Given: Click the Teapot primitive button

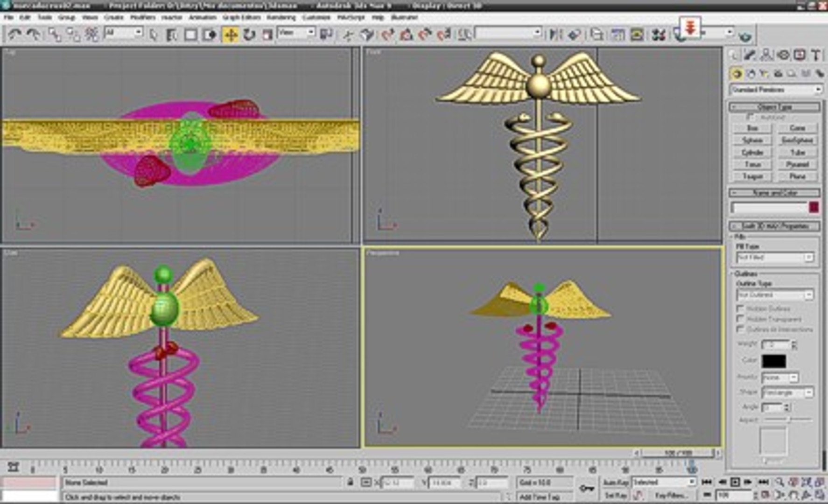Looking at the screenshot, I should pyautogui.click(x=752, y=176).
